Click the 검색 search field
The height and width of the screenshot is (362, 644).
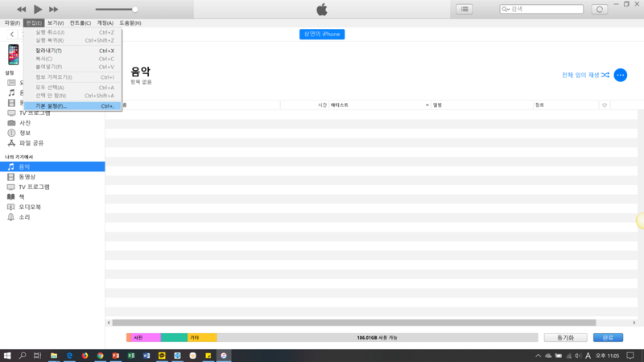coord(541,9)
